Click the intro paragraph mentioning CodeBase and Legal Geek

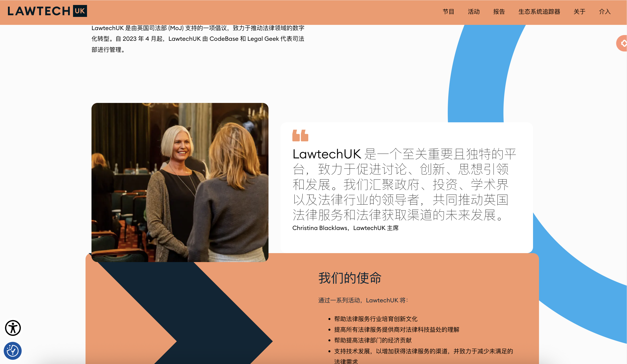(198, 39)
